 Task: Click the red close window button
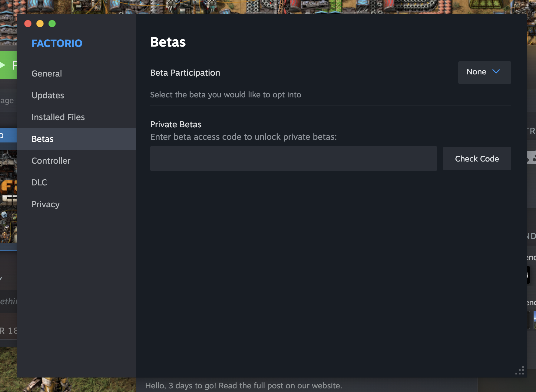coord(28,24)
